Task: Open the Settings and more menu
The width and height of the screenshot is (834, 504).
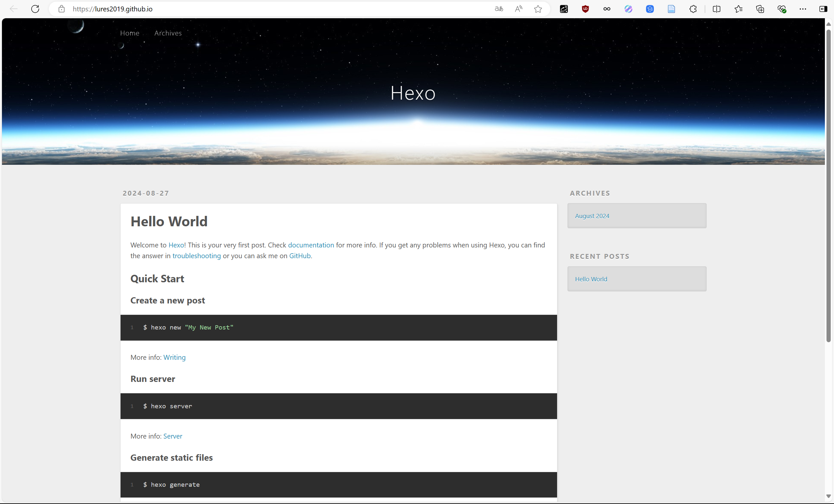Action: pyautogui.click(x=802, y=9)
